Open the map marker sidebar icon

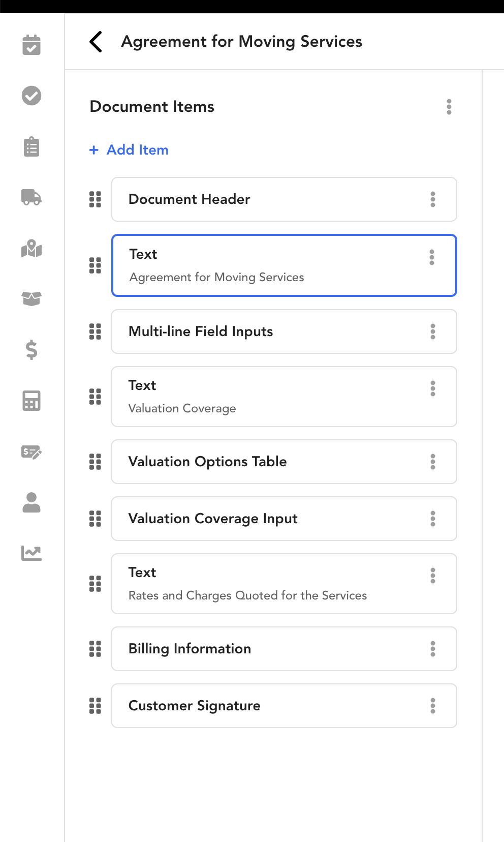(x=31, y=248)
